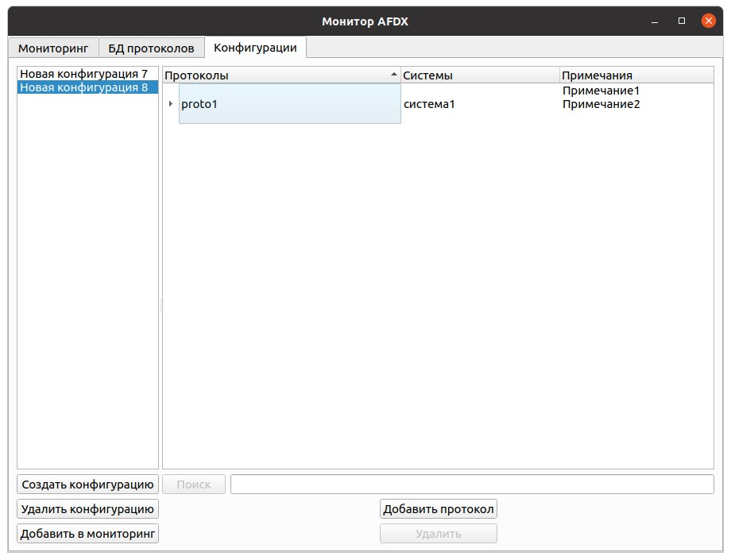Click the Примечание1 text
731x560 pixels.
coord(601,91)
